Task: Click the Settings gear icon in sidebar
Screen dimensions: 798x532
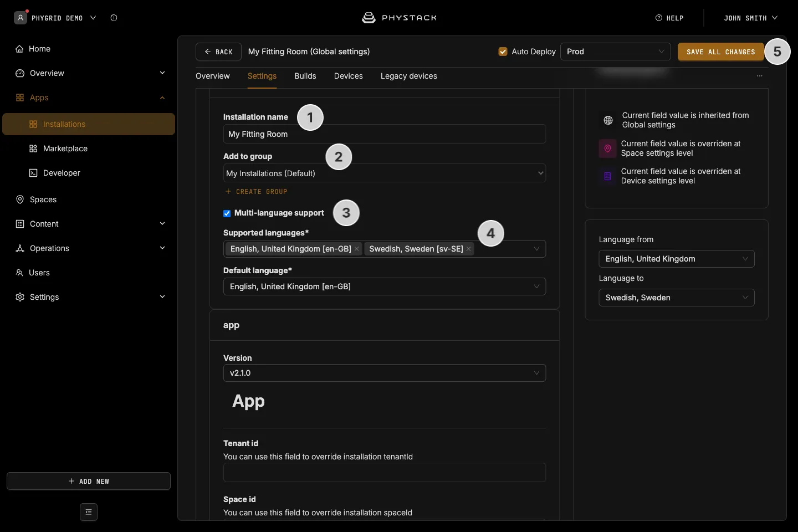Action: pyautogui.click(x=20, y=297)
